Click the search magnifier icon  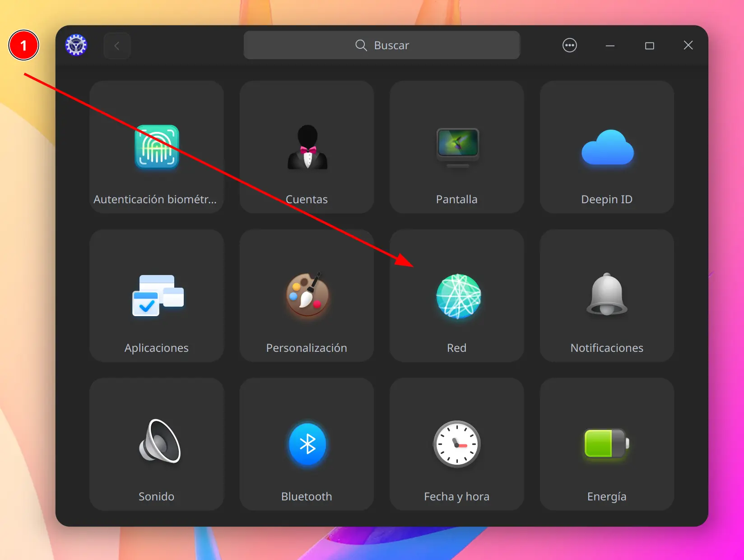(x=361, y=45)
